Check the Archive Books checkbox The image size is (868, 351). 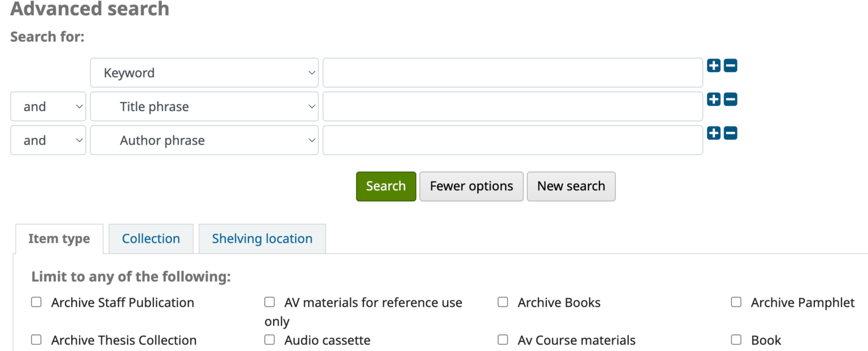(x=503, y=302)
